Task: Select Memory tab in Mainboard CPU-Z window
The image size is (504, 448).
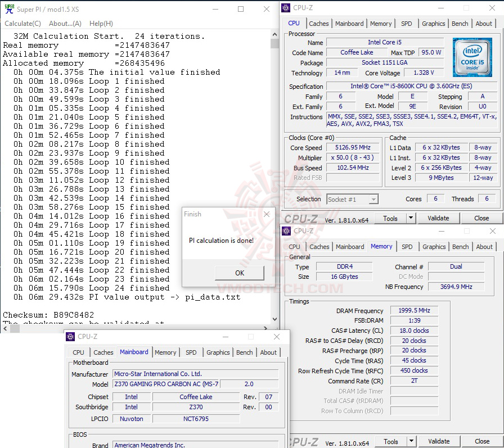Action: click(x=165, y=352)
